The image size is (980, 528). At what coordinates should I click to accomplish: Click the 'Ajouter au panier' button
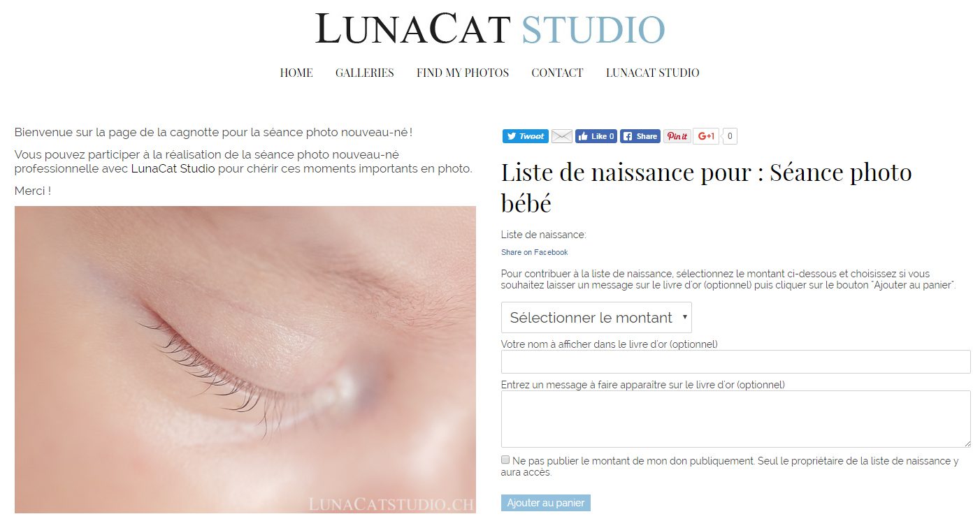[x=546, y=503]
